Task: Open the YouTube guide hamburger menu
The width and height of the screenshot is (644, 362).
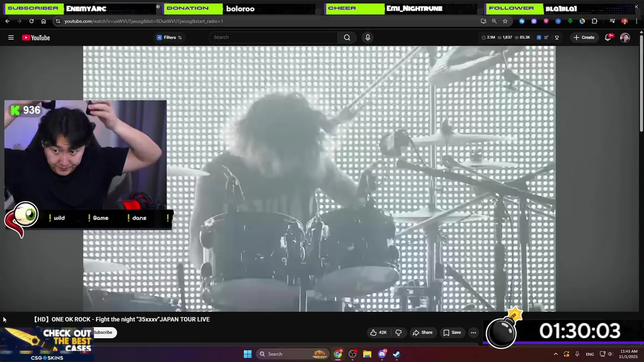Action: click(11, 38)
